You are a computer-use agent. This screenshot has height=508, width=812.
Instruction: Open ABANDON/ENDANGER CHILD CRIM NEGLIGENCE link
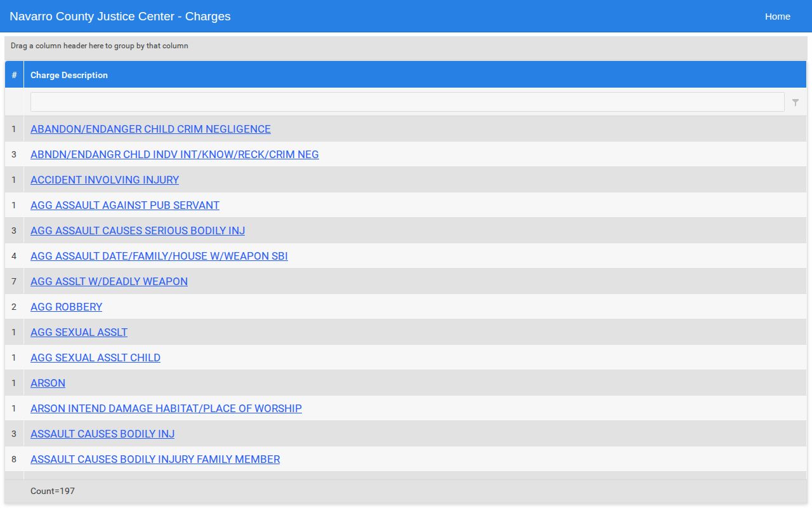(150, 129)
